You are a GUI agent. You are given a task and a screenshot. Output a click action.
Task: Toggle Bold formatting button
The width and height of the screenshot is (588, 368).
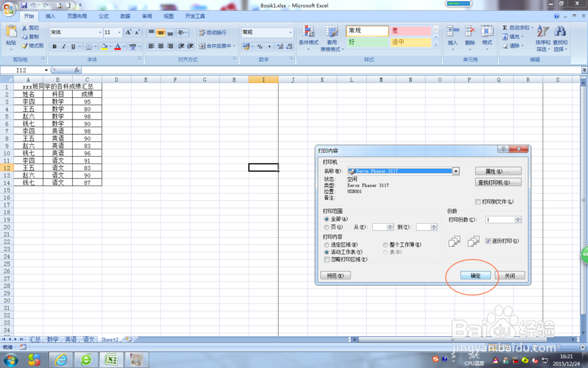click(x=54, y=47)
